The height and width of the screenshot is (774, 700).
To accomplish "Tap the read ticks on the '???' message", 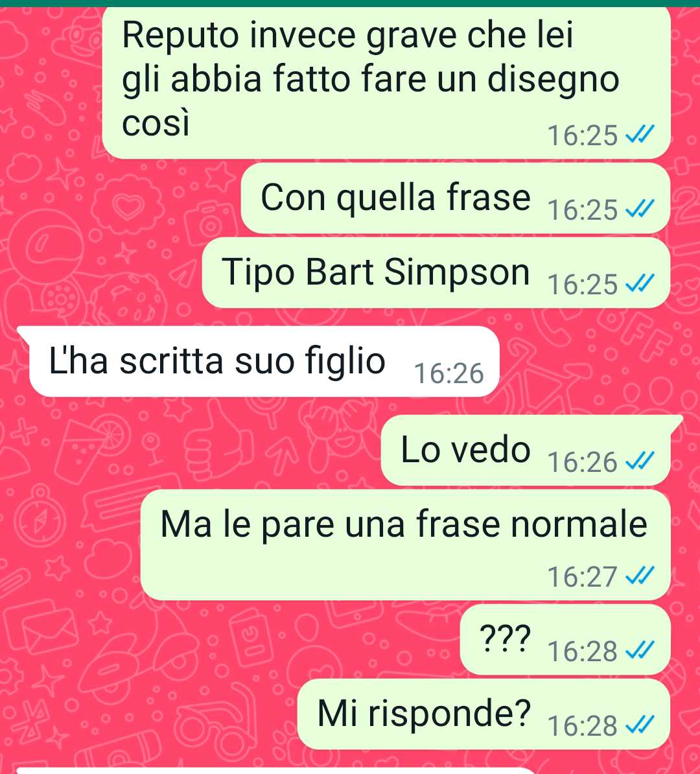I will (x=640, y=650).
